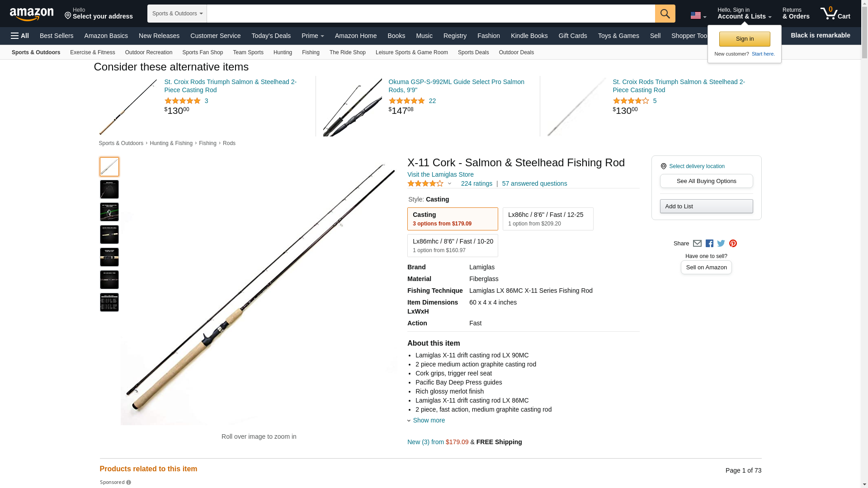Share this item via email icon
The width and height of the screenshot is (868, 488).
click(697, 244)
